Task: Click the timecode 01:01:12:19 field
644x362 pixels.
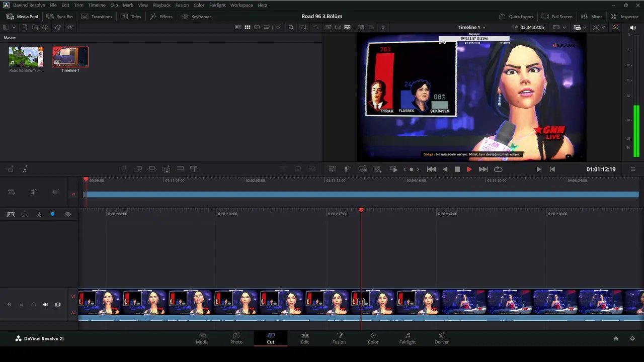Action: click(601, 169)
